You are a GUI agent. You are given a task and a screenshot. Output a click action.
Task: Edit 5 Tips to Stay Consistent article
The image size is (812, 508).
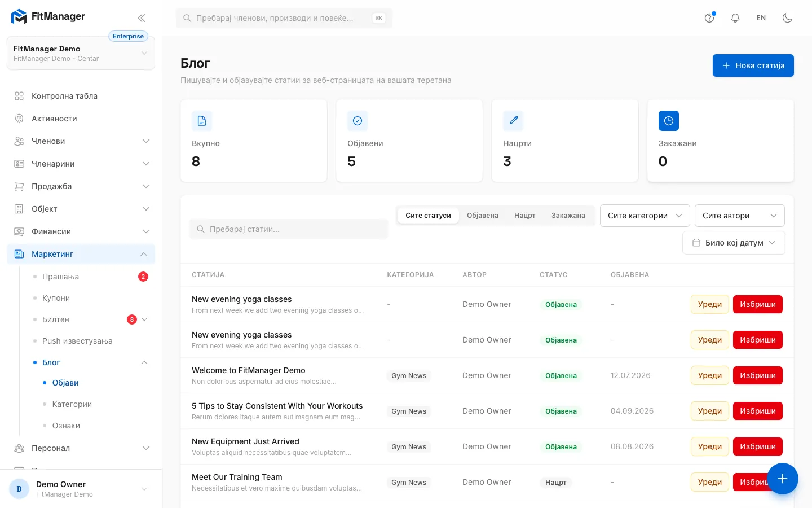[710, 411]
